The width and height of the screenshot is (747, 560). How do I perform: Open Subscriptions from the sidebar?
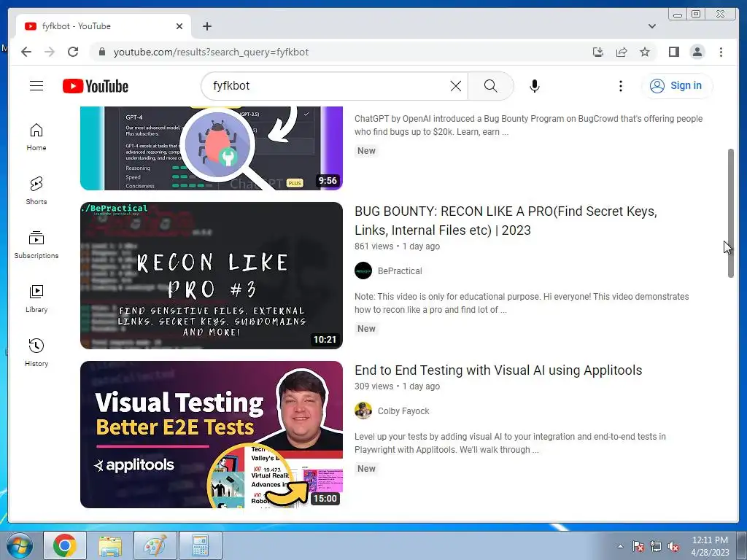coord(36,245)
